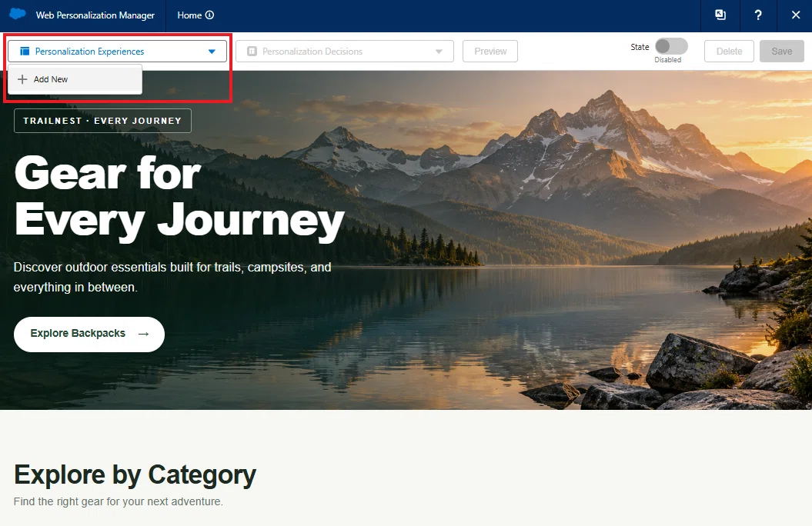
Task: Click the "Discover outdoor essentials" paragraph
Action: click(172, 277)
